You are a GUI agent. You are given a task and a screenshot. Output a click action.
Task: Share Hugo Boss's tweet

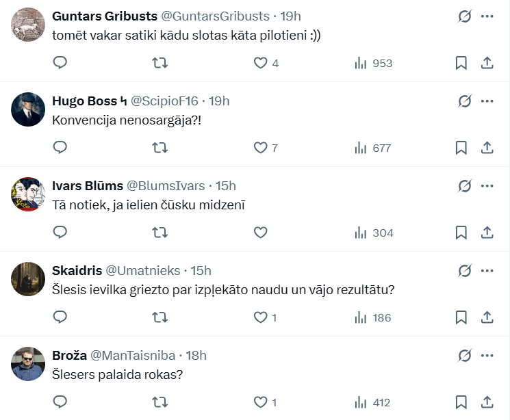click(487, 148)
